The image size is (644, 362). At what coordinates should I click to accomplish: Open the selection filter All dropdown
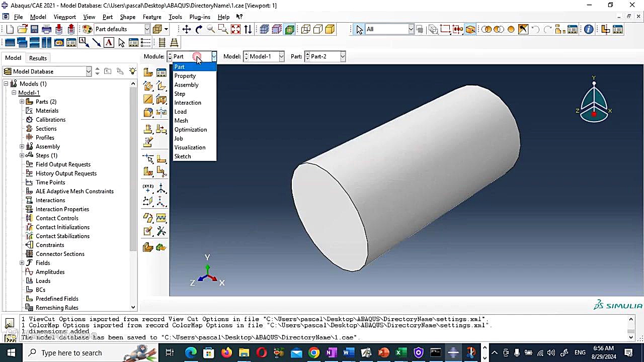pos(411,29)
